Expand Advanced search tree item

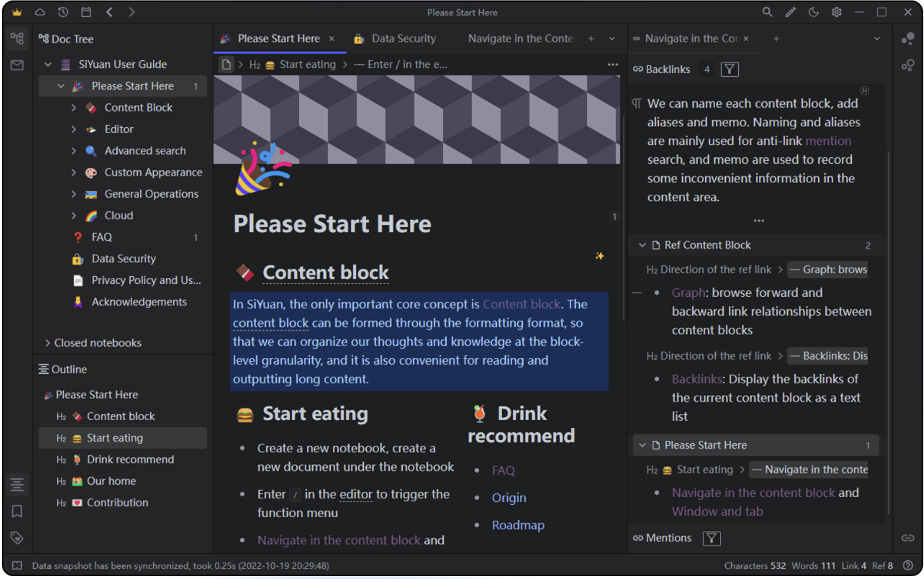(x=73, y=151)
